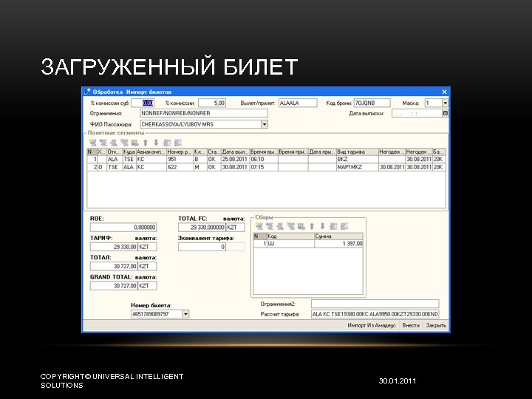Click the Дата выписки date field
Viewport: 532px width, 399px height.
pos(417,113)
